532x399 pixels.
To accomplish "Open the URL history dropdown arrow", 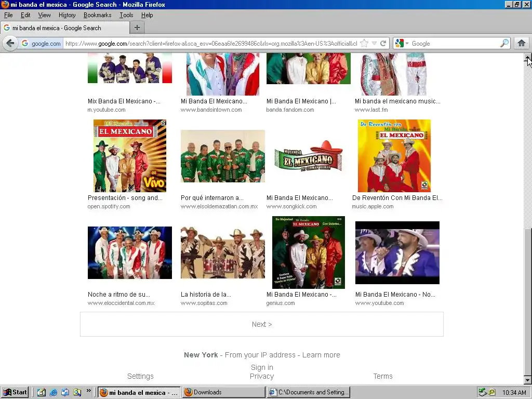I will coord(374,44).
